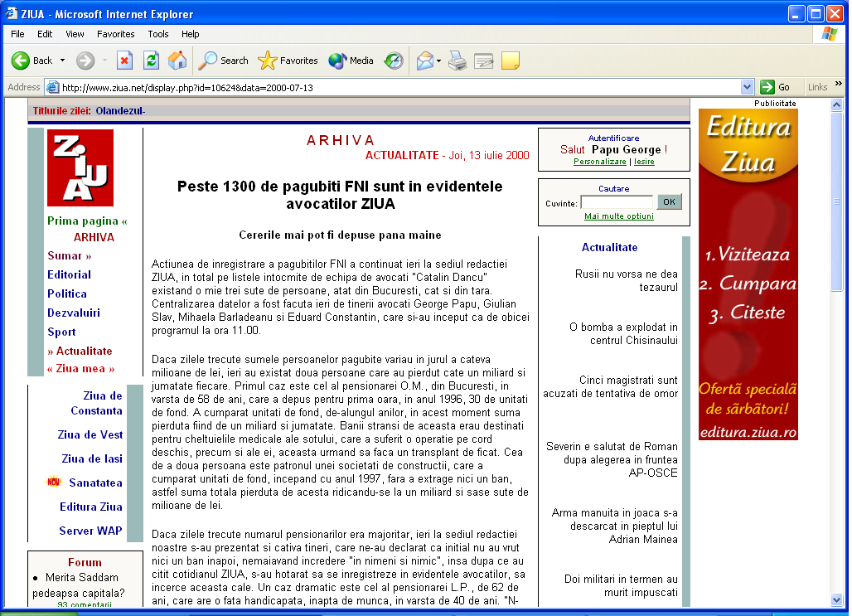
Task: Open the Media pane globe icon
Action: click(x=351, y=61)
